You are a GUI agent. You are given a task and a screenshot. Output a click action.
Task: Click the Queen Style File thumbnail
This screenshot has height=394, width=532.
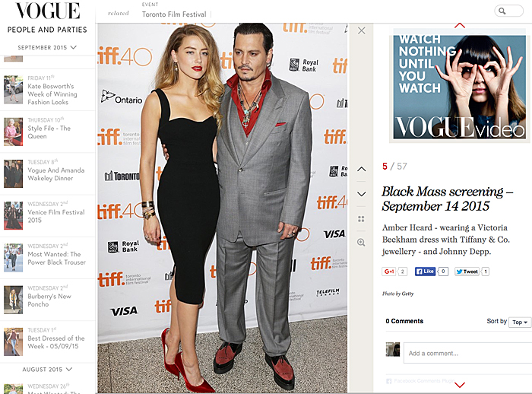pos(13,132)
